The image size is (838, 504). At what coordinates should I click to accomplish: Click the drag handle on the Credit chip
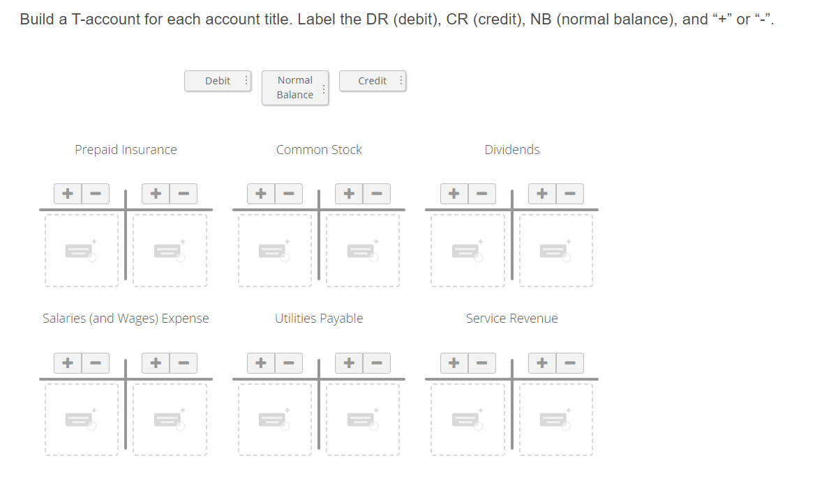pyautogui.click(x=401, y=81)
